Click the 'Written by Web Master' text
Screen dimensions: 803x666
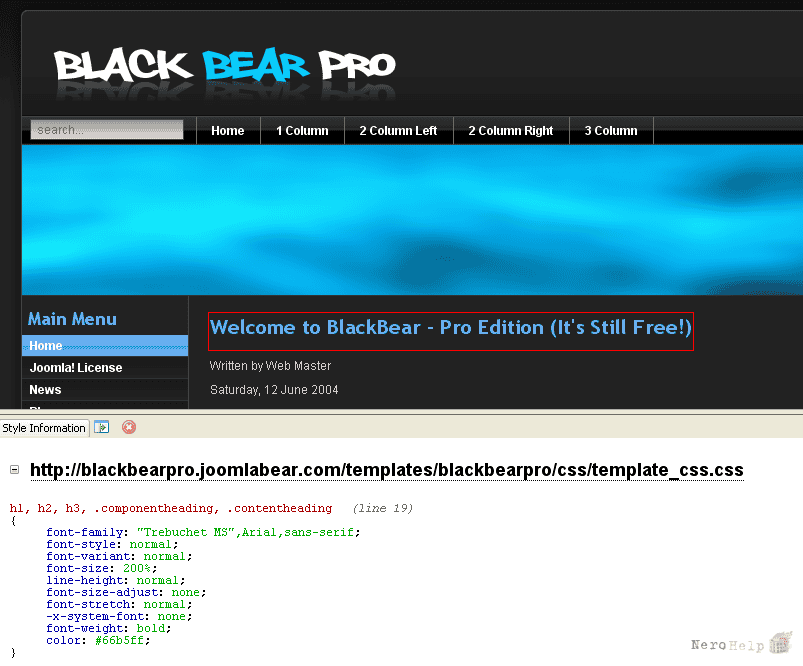[x=270, y=366]
